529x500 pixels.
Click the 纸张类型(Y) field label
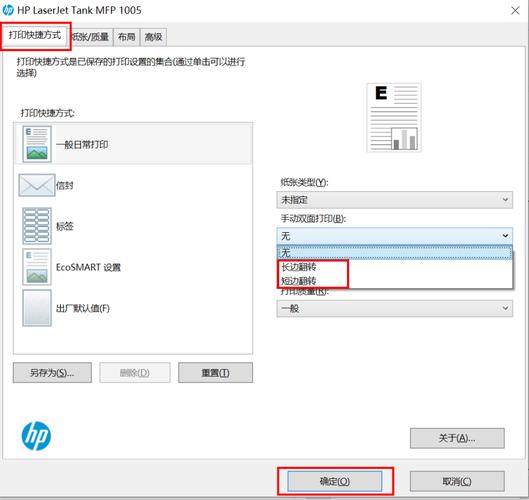point(304,183)
